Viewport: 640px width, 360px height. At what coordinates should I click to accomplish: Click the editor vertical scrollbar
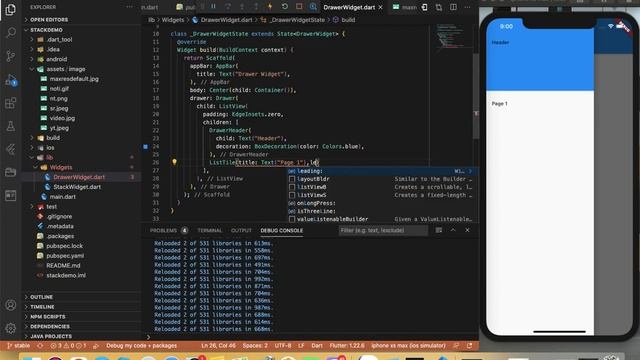(x=476, y=96)
